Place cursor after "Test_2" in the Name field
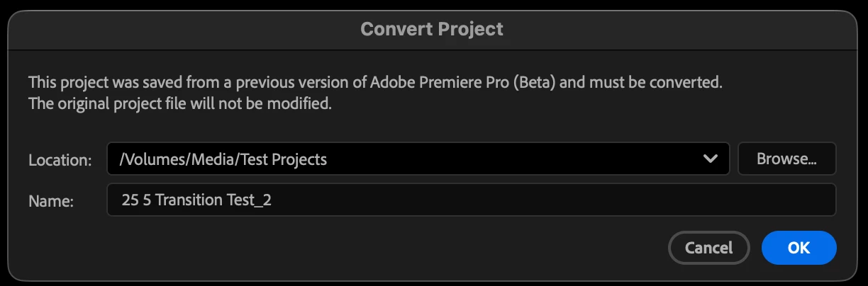This screenshot has width=868, height=286. point(273,200)
